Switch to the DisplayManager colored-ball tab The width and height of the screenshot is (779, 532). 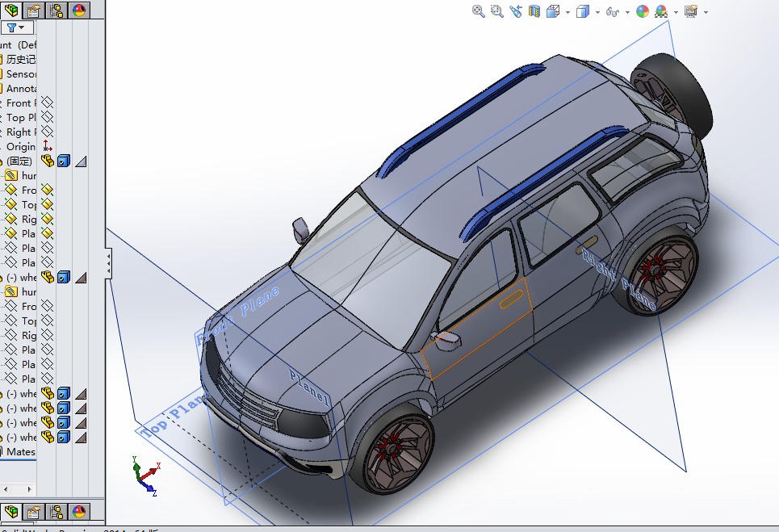[x=79, y=11]
